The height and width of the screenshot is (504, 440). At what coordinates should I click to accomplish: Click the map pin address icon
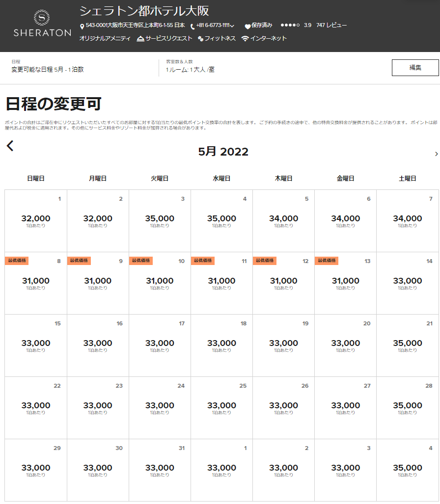pyautogui.click(x=82, y=26)
